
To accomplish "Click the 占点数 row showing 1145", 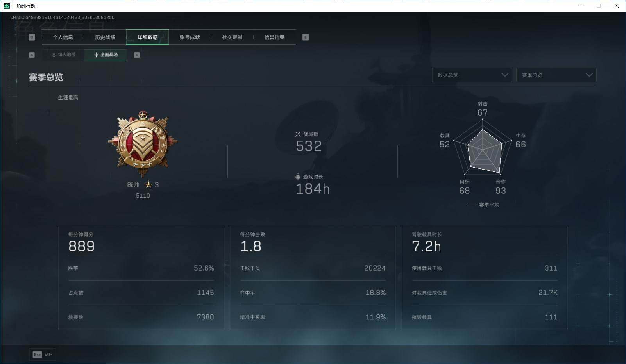I will click(141, 293).
